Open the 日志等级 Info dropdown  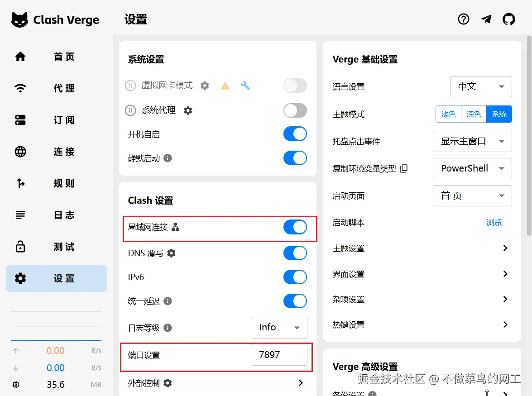click(279, 328)
